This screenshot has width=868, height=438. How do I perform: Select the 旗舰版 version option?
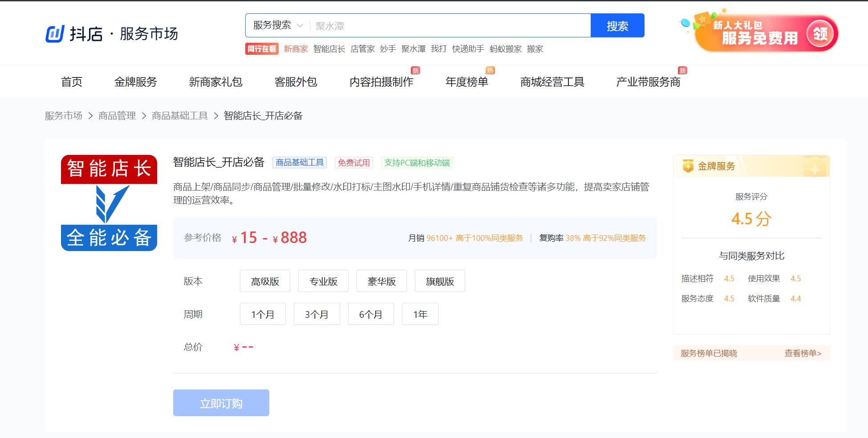point(440,281)
